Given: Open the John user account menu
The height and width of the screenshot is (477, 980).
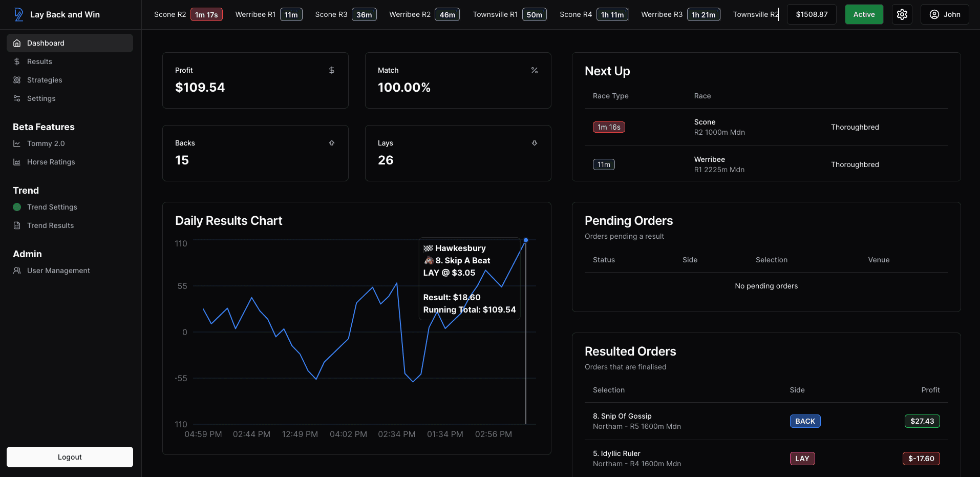Looking at the screenshot, I should 944,14.
